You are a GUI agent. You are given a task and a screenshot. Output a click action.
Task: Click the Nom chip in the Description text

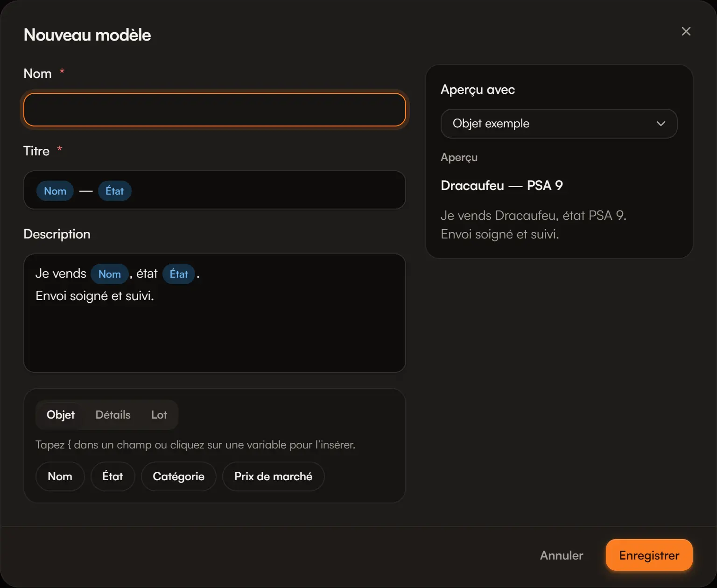[110, 274]
